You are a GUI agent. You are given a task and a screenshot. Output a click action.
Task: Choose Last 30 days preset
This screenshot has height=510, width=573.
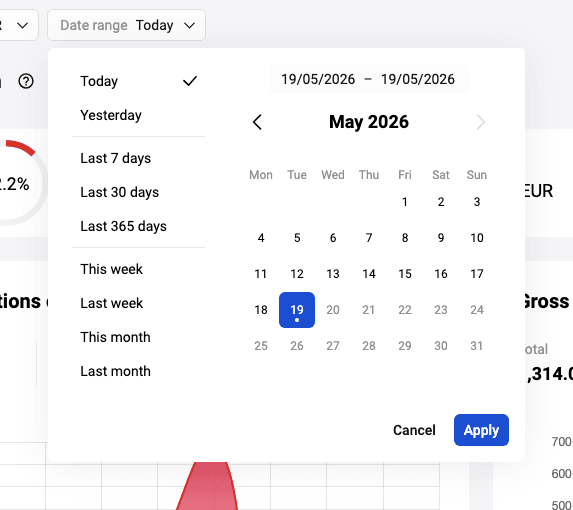click(x=138, y=192)
